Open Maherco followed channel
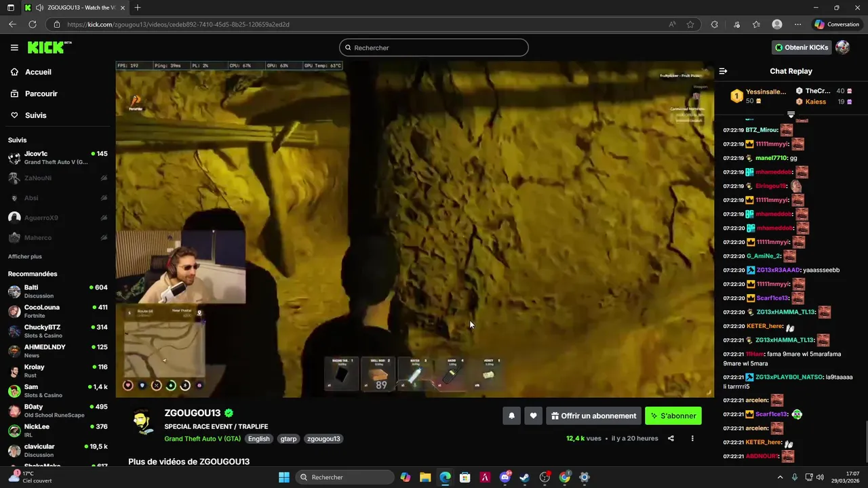 click(58, 238)
